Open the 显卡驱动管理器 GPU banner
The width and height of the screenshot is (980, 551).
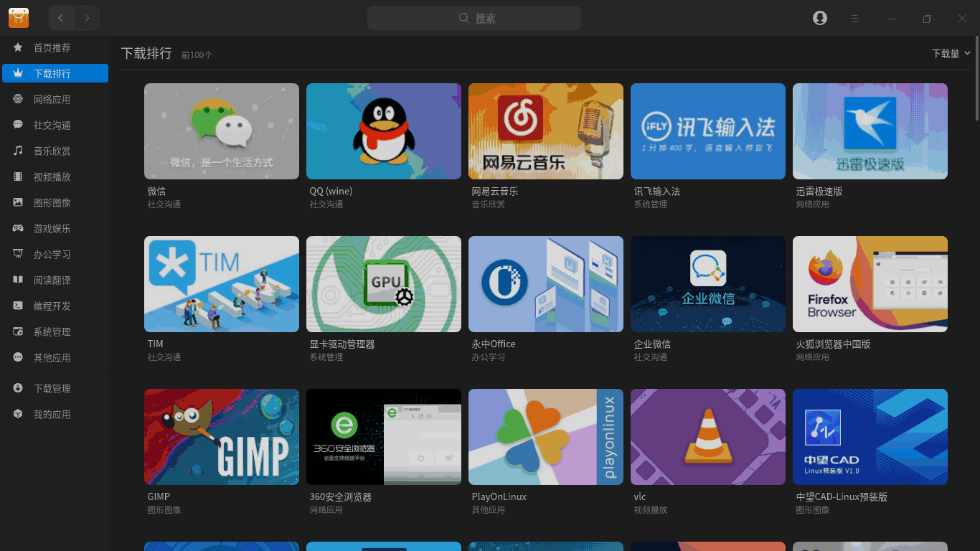coord(384,284)
